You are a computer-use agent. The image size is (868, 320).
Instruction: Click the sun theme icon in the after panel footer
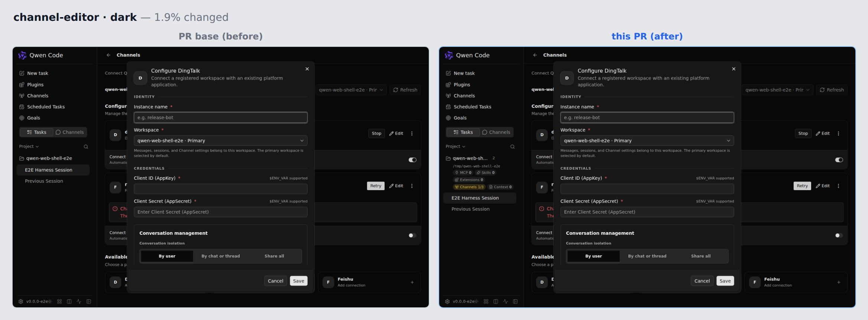coord(476,301)
